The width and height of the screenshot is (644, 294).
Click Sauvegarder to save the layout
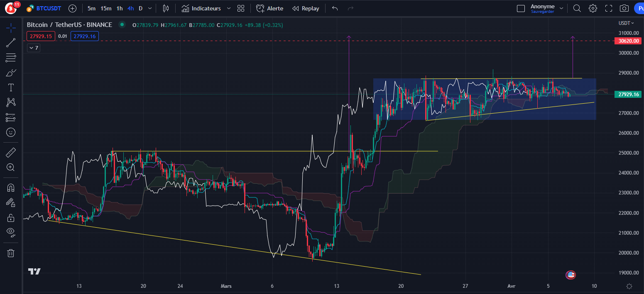click(x=542, y=11)
